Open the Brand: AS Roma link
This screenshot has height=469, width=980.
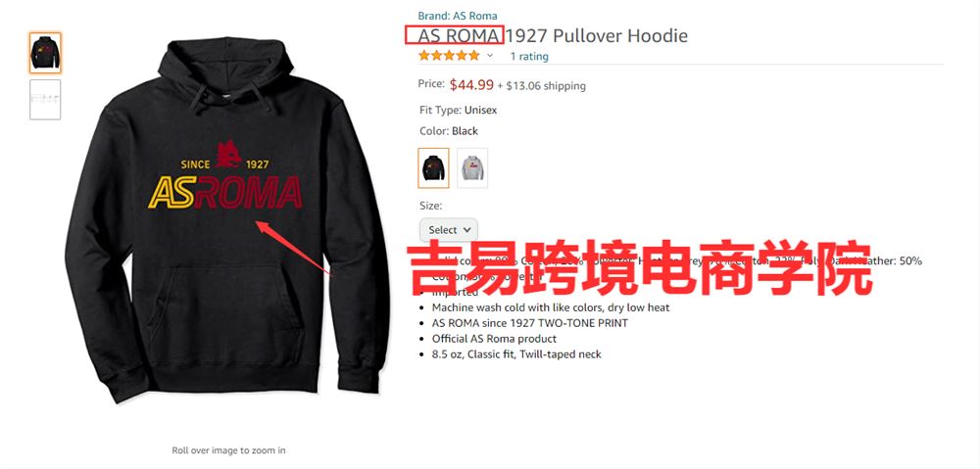click(x=458, y=16)
